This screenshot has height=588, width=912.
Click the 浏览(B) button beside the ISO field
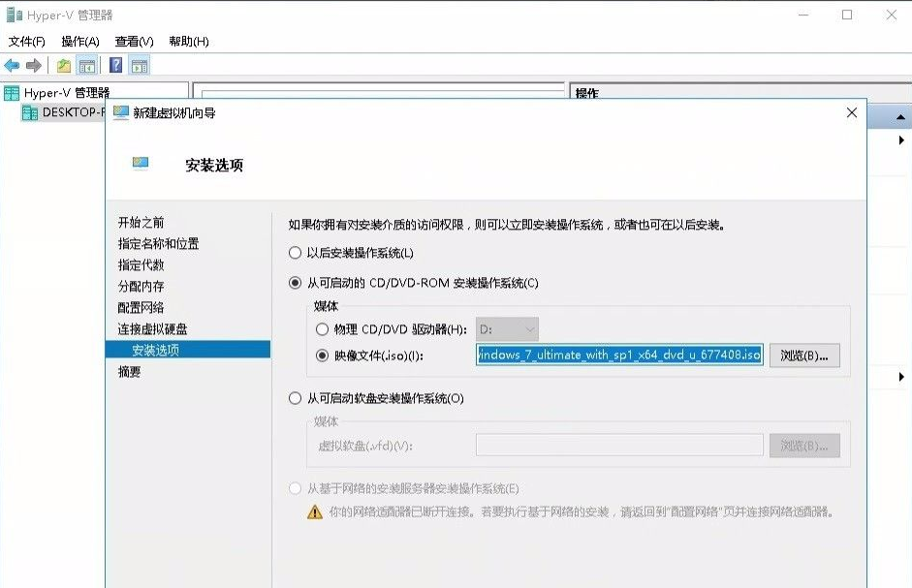[x=806, y=356]
